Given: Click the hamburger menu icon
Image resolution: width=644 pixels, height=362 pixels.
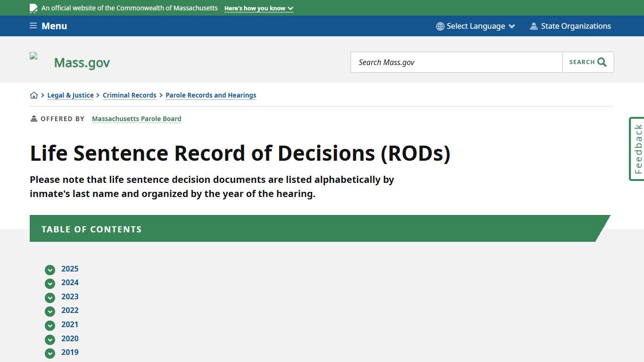Looking at the screenshot, I should point(33,25).
